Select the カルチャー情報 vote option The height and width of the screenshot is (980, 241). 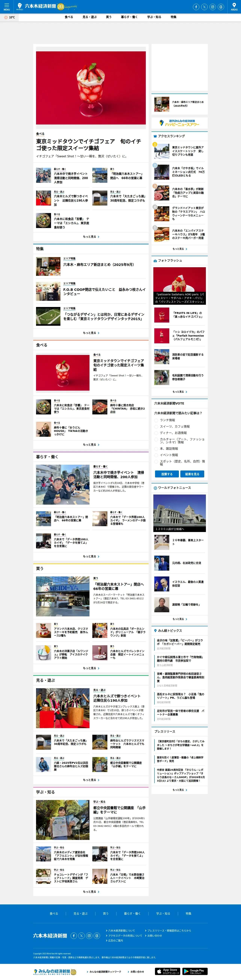click(x=156, y=439)
